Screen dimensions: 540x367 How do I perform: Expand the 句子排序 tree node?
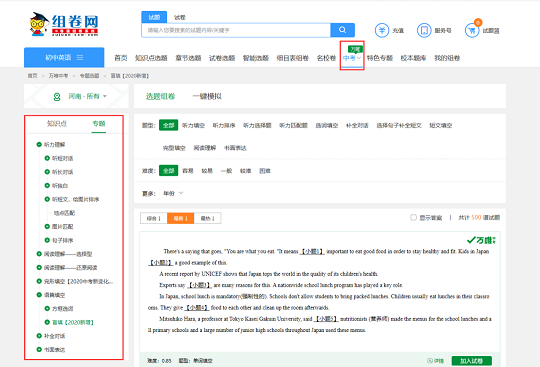tap(47, 240)
